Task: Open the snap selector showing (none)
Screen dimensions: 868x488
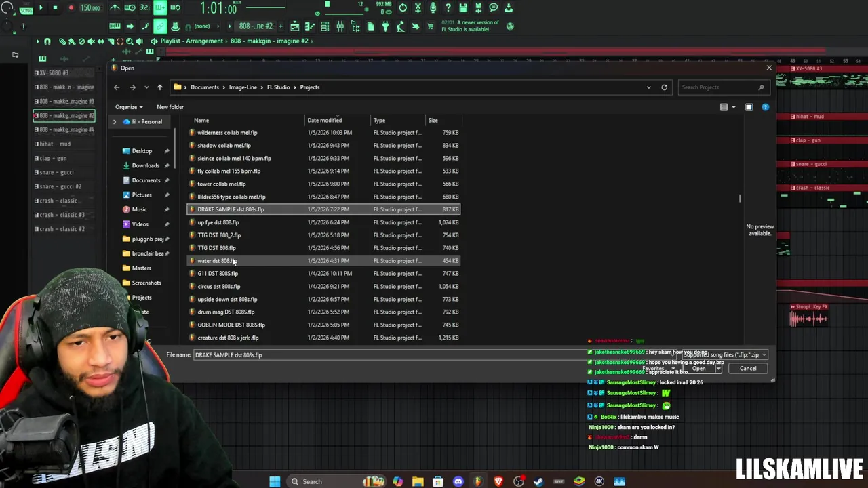Action: click(202, 26)
